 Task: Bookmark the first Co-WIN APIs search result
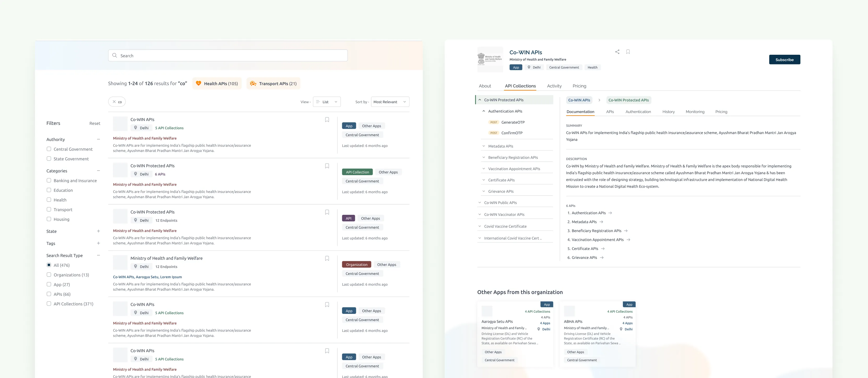327,120
